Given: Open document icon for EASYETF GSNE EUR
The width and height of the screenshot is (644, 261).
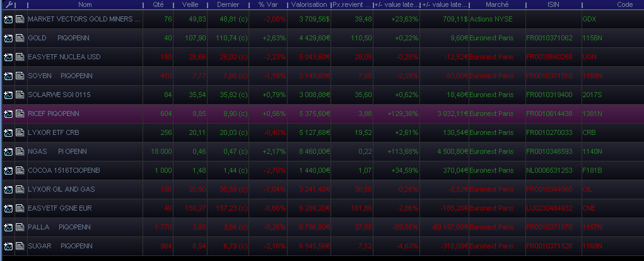Looking at the screenshot, I should coord(20,208).
